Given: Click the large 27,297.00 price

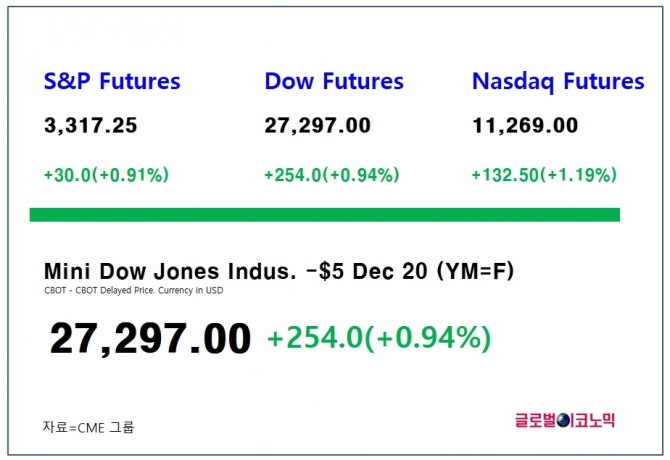Looking at the screenshot, I should pyautogui.click(x=150, y=340).
